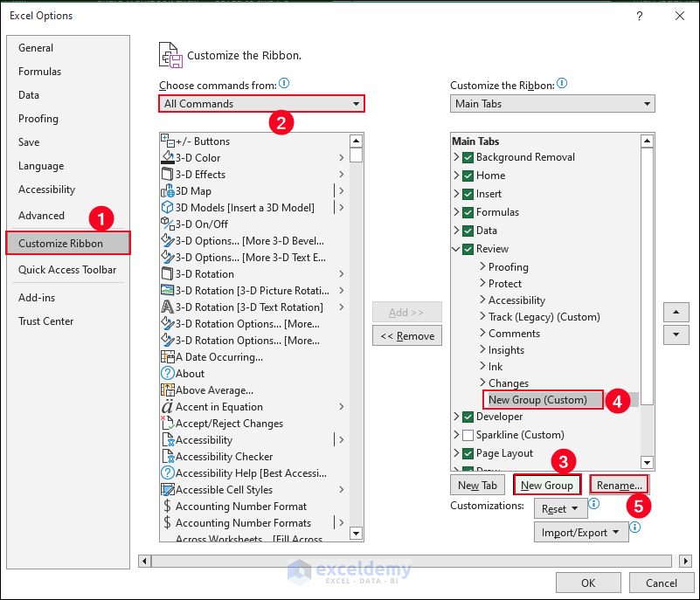Toggle the Formulas tab checkbox

(468, 212)
